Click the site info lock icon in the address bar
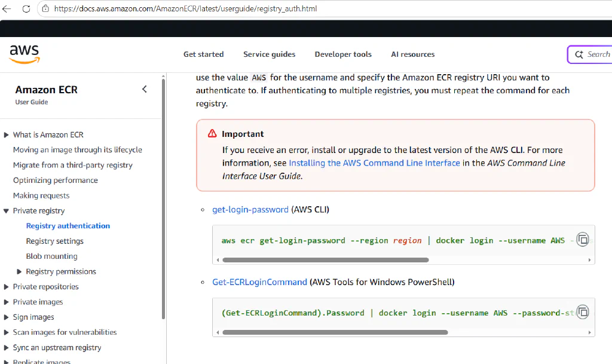The image size is (612, 364). click(x=45, y=8)
